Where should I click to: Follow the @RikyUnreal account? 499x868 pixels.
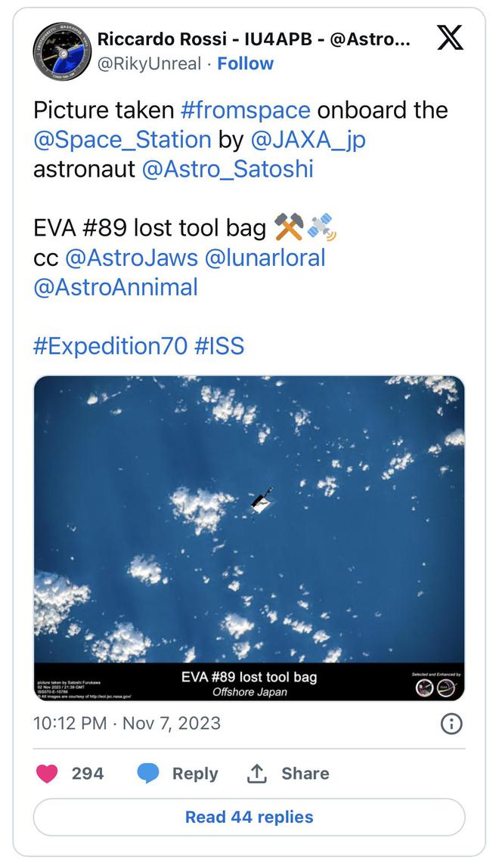(246, 63)
